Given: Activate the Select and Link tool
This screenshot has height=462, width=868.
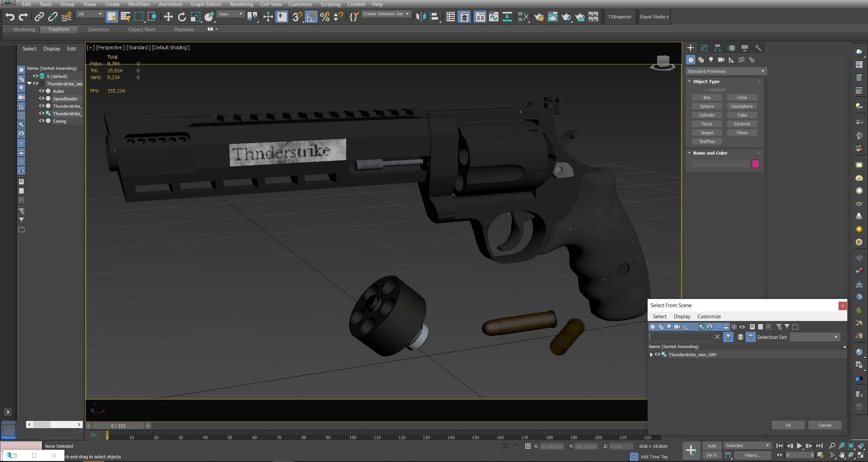Looking at the screenshot, I should (39, 17).
